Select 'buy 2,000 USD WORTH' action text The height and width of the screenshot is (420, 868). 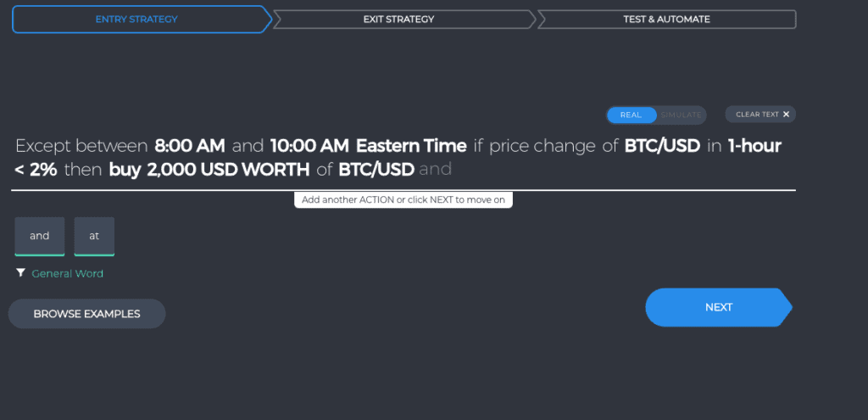pos(209,170)
